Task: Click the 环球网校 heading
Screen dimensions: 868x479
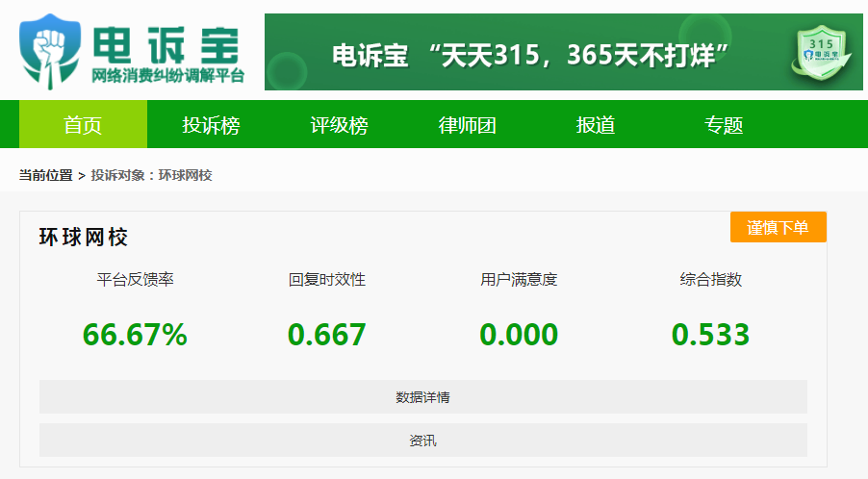Action: point(84,238)
